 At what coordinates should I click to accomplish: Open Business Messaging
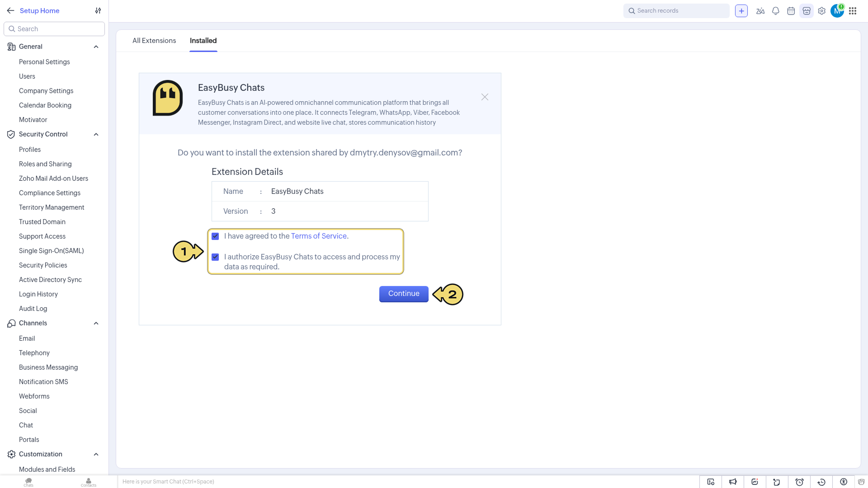point(48,367)
